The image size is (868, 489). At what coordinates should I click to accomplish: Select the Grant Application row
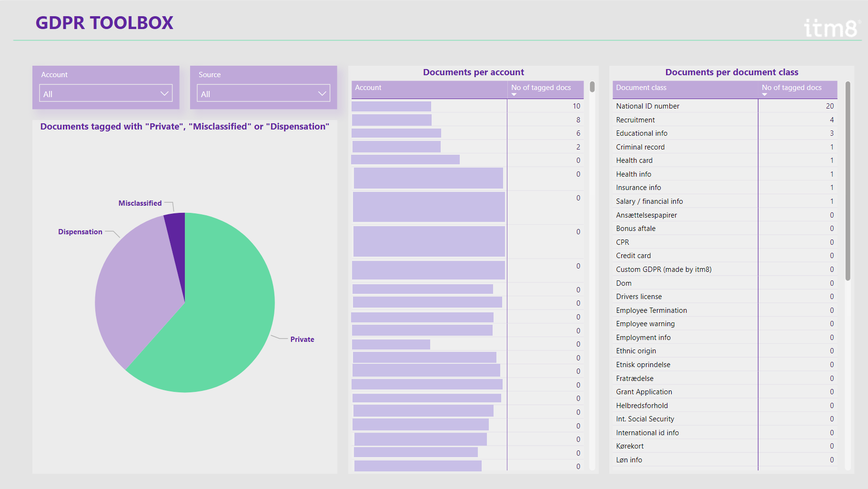[x=725, y=392]
